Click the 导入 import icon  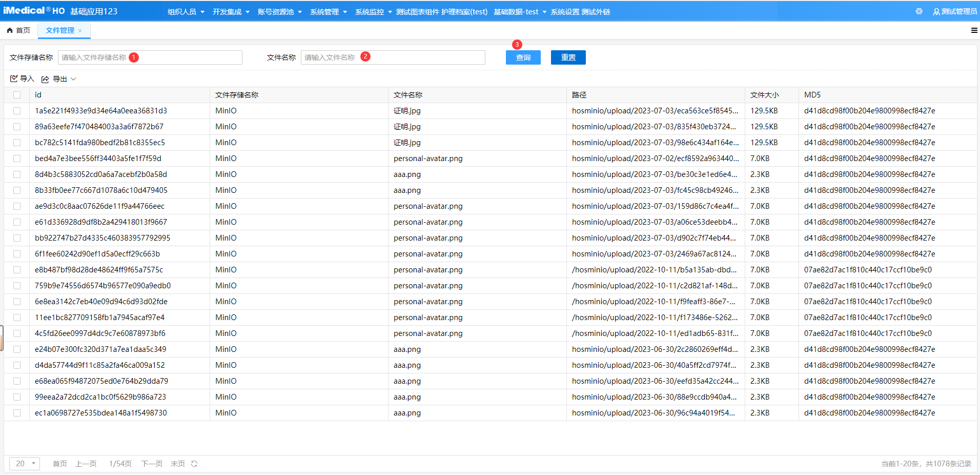[14, 78]
